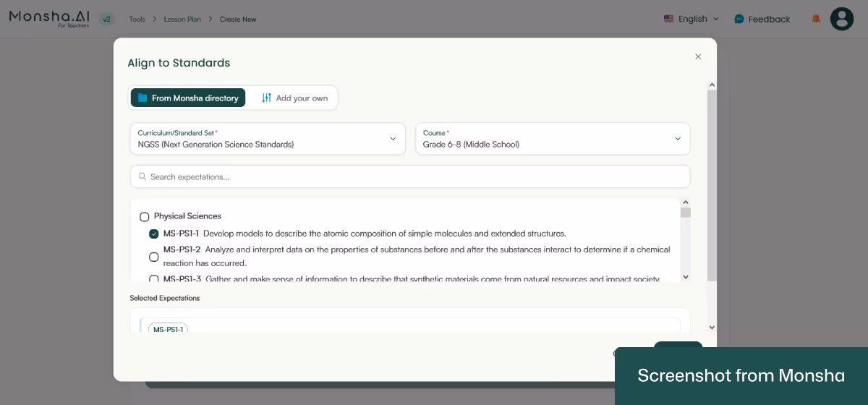This screenshot has width=868, height=405.
Task: Click the folder icon on Monsha directory tab
Action: (142, 98)
